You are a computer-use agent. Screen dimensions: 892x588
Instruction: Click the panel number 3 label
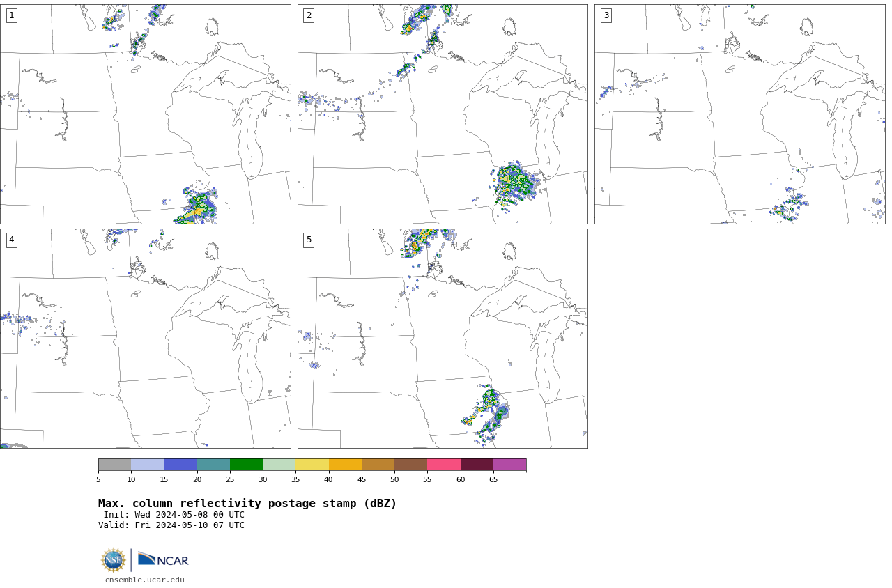tap(606, 15)
